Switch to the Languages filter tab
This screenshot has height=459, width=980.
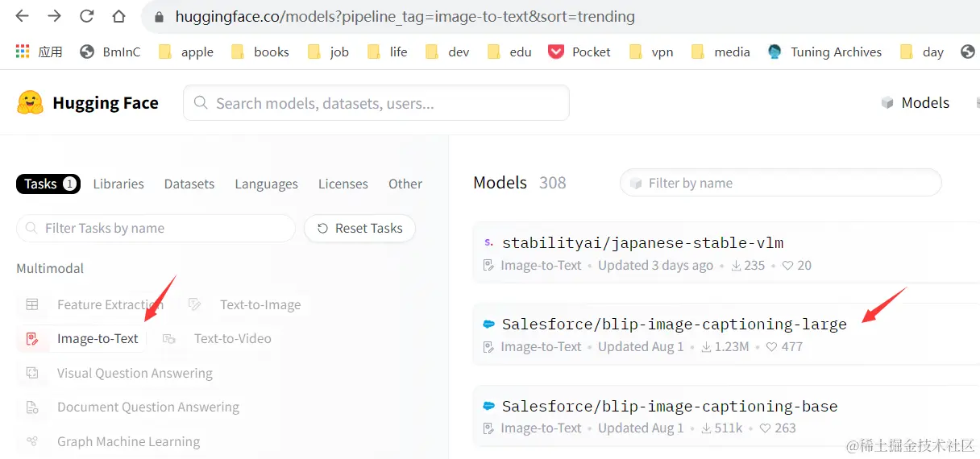pos(267,184)
